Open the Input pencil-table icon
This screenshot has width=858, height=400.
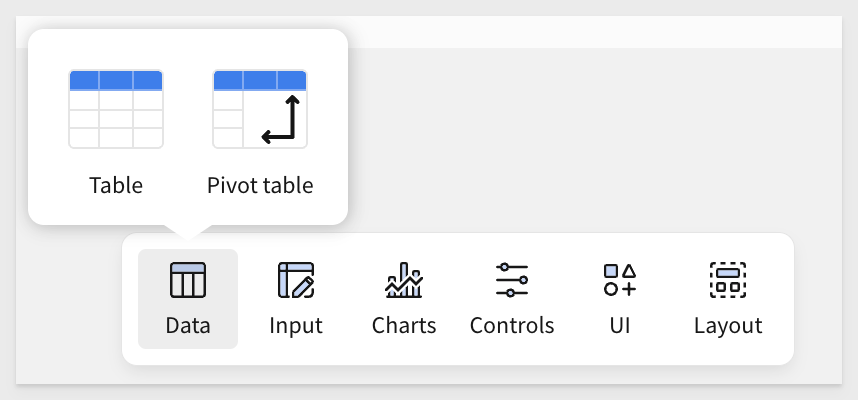pyautogui.click(x=295, y=280)
